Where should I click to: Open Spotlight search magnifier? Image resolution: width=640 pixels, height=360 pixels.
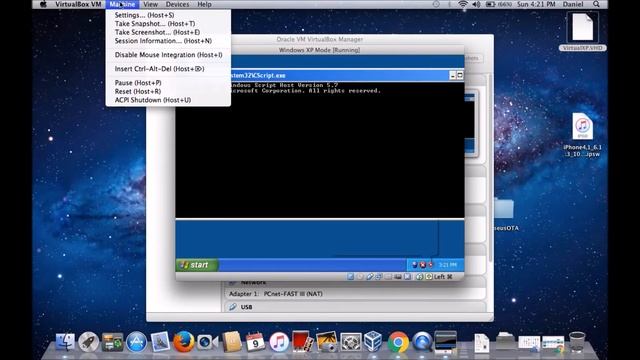596,4
